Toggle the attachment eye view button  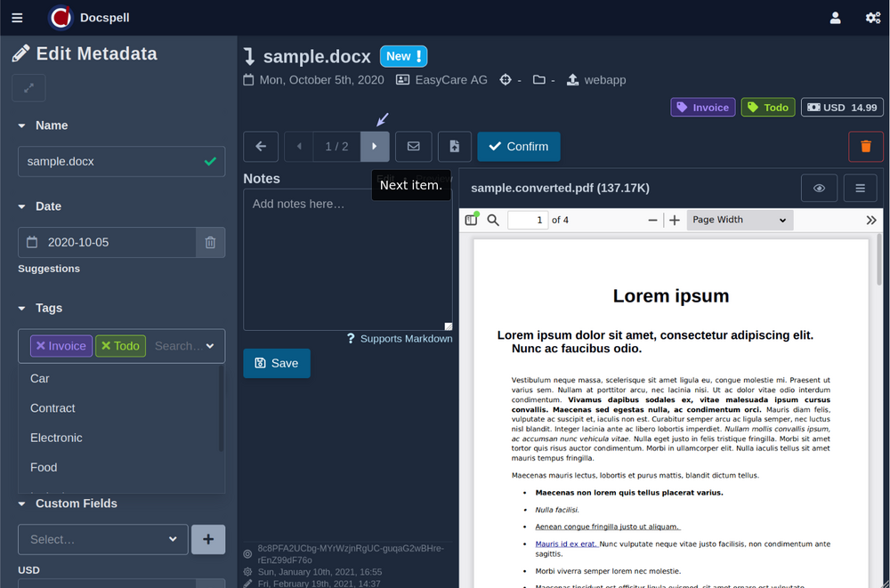click(x=819, y=189)
